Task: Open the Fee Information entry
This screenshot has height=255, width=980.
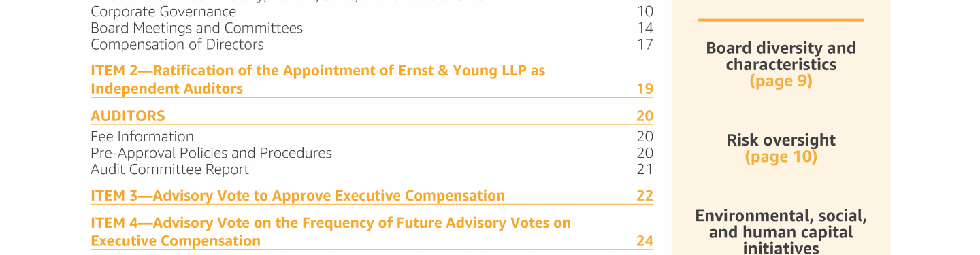Action: pos(142,137)
